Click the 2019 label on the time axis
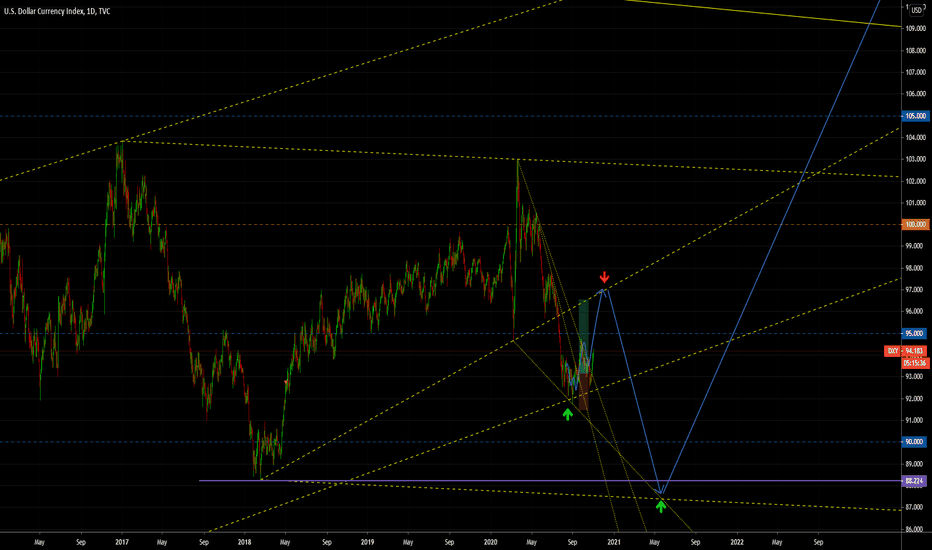932x550 pixels. [x=367, y=542]
